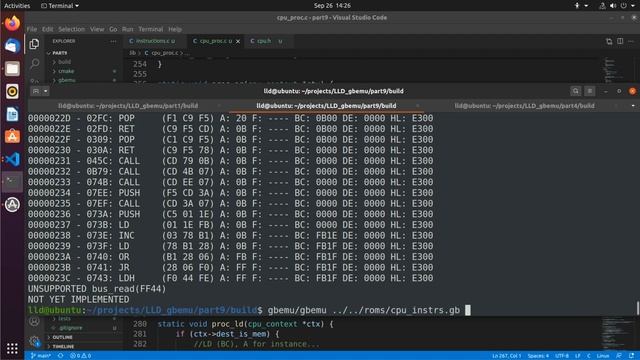Click the terminal search icon
This screenshot has width=640, height=360.
pyautogui.click(x=576, y=91)
